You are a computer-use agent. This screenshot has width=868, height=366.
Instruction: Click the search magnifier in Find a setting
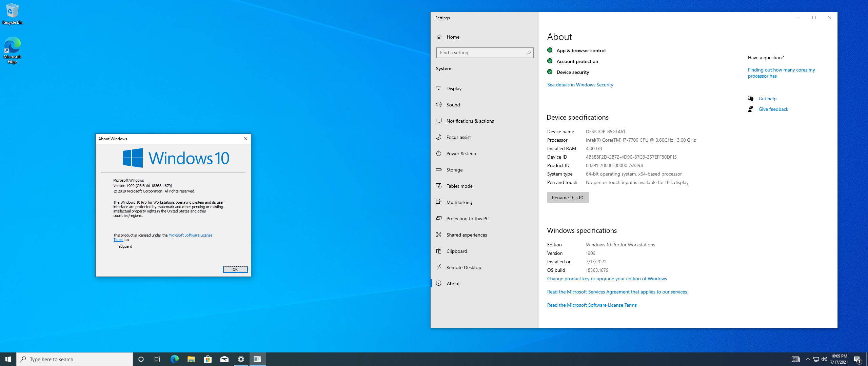click(x=528, y=53)
